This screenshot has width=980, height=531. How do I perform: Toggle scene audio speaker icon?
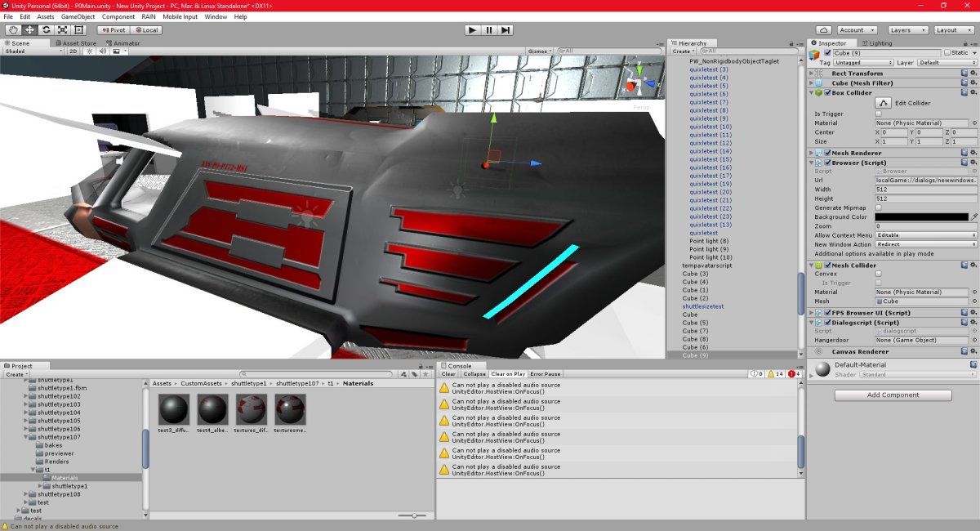click(x=103, y=51)
